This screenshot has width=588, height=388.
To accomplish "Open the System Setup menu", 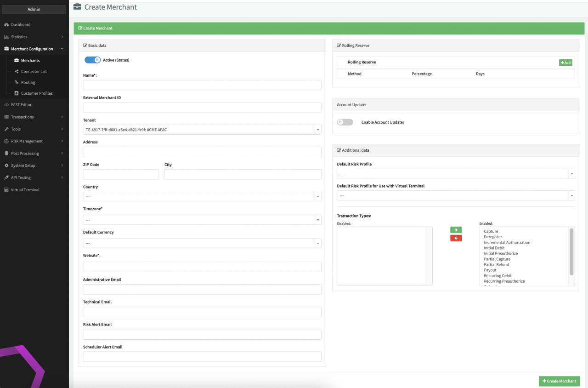I will 6,165.
